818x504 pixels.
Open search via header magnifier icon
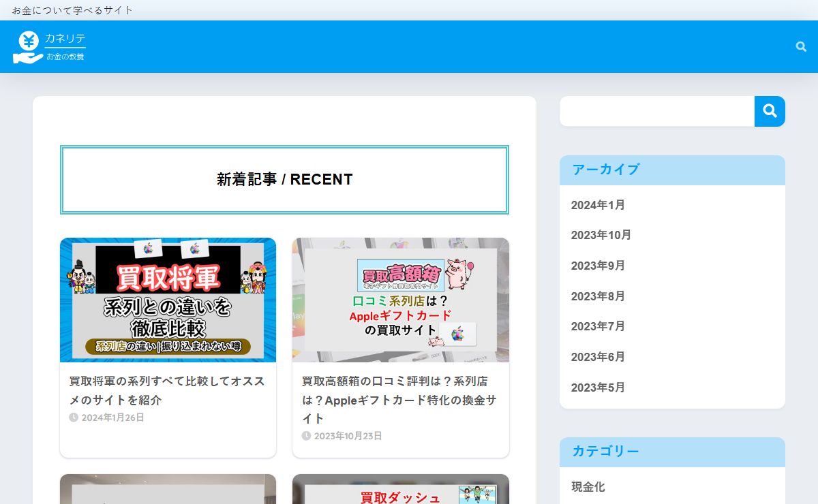[x=801, y=46]
